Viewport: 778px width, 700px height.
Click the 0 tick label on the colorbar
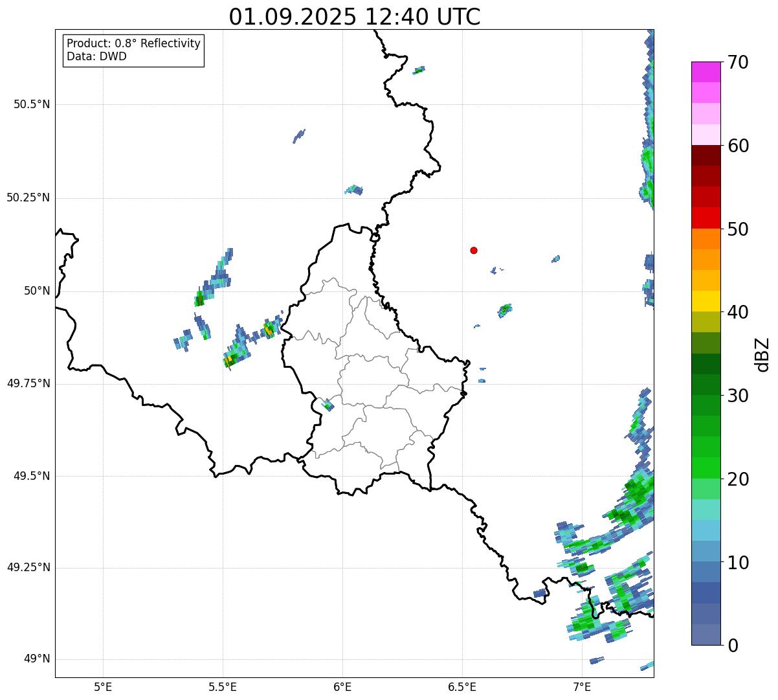[x=731, y=646]
